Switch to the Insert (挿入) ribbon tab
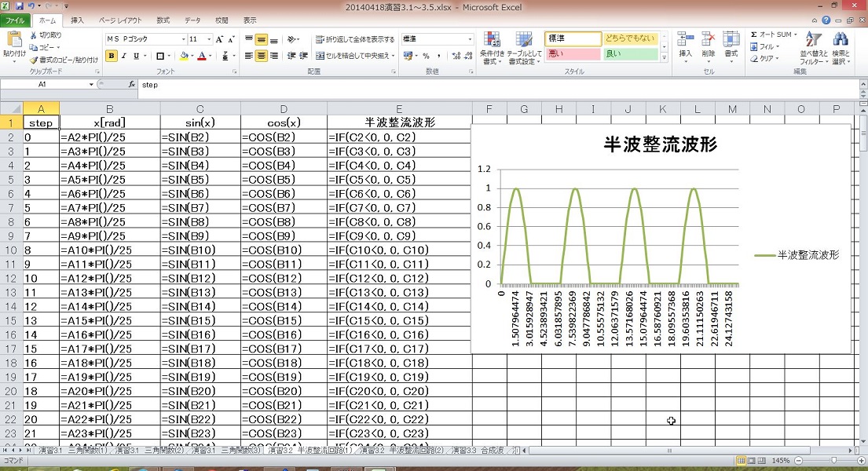The height and width of the screenshot is (471, 868). [x=78, y=20]
